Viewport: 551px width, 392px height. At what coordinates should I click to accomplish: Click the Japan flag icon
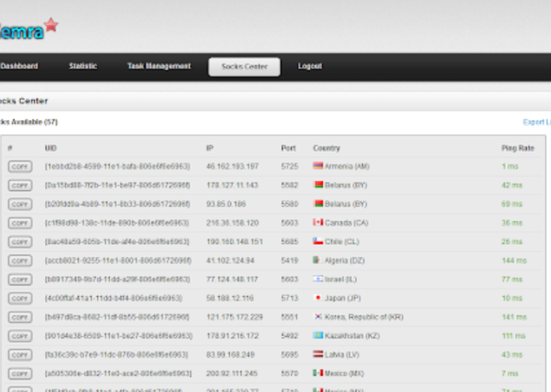318,298
